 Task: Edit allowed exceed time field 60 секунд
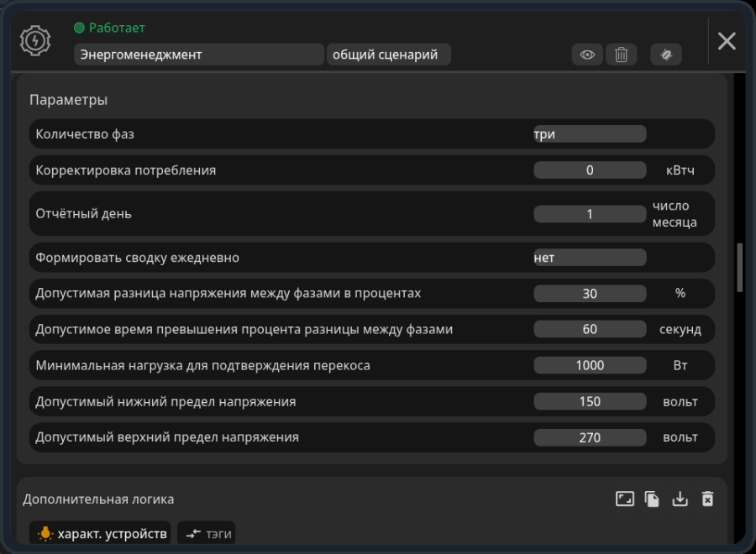[x=590, y=329]
